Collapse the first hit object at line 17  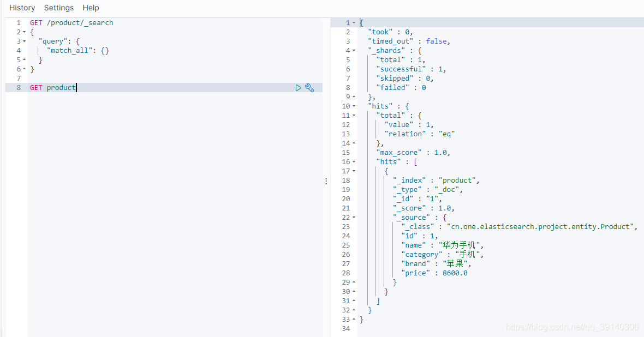click(x=354, y=171)
